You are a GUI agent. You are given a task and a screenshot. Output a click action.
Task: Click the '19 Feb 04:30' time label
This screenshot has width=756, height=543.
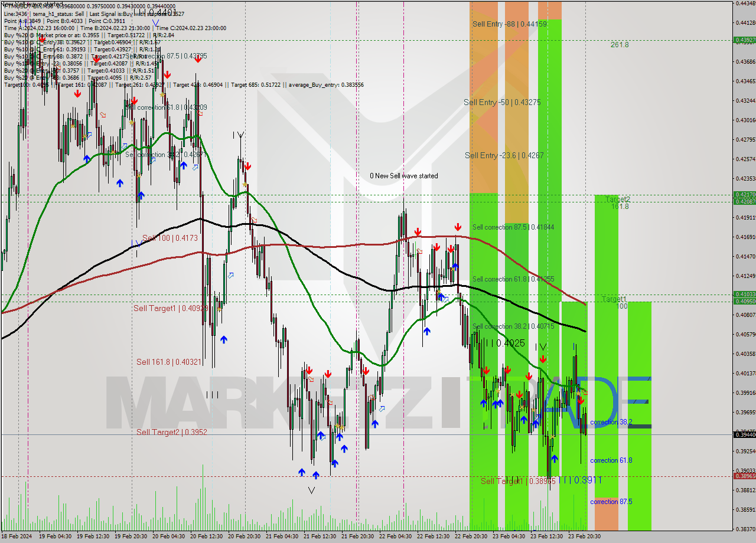[x=56, y=537]
